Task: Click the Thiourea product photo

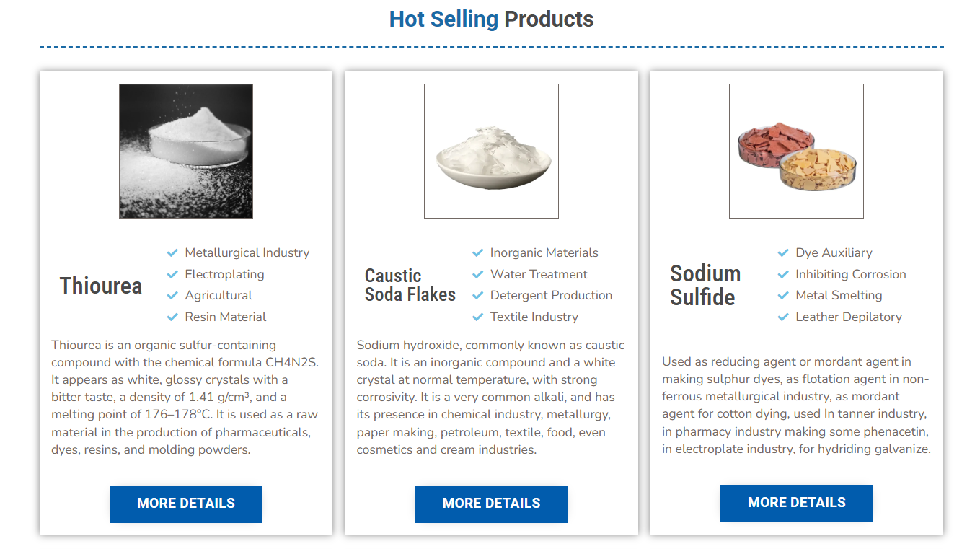Action: [186, 151]
